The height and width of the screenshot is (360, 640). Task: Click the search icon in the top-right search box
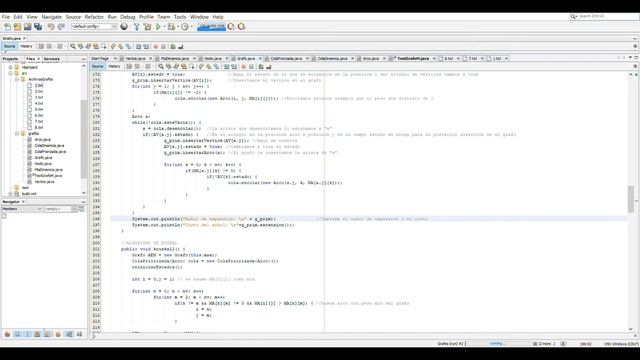(573, 16)
